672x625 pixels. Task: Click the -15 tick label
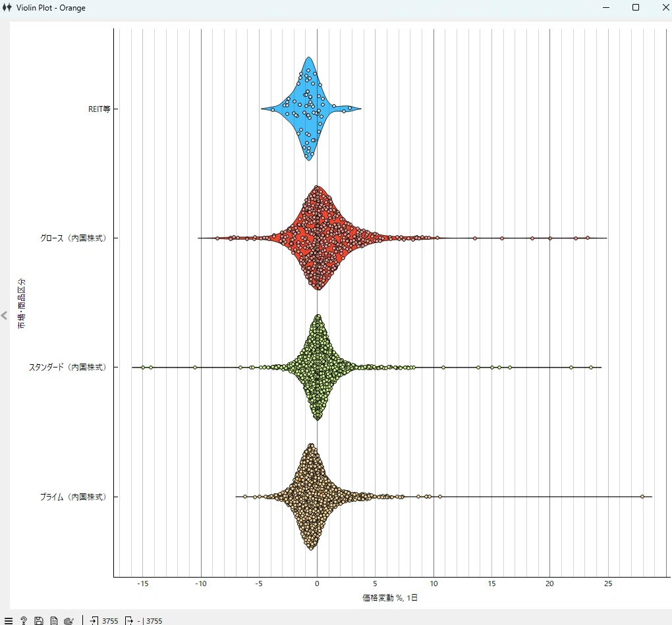[143, 584]
